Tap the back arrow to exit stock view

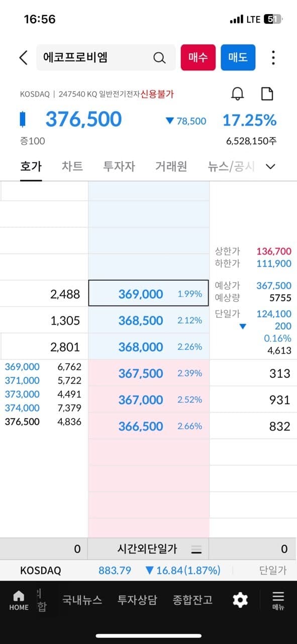pos(22,57)
